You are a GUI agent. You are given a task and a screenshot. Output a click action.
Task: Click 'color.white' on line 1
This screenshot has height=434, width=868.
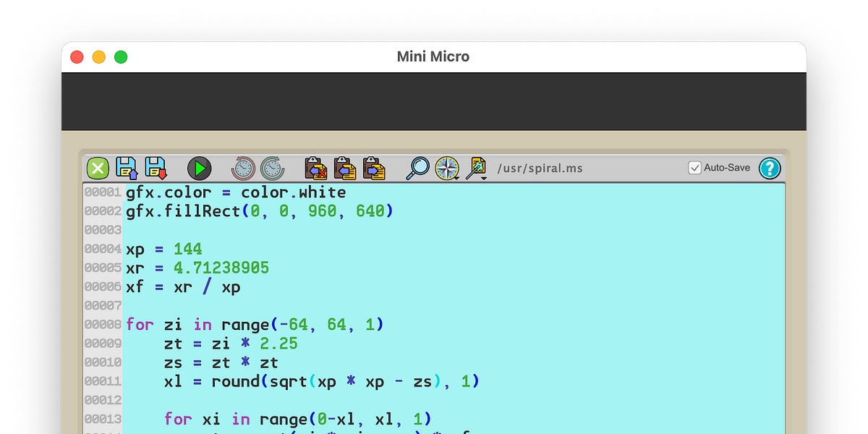pyautogui.click(x=294, y=192)
